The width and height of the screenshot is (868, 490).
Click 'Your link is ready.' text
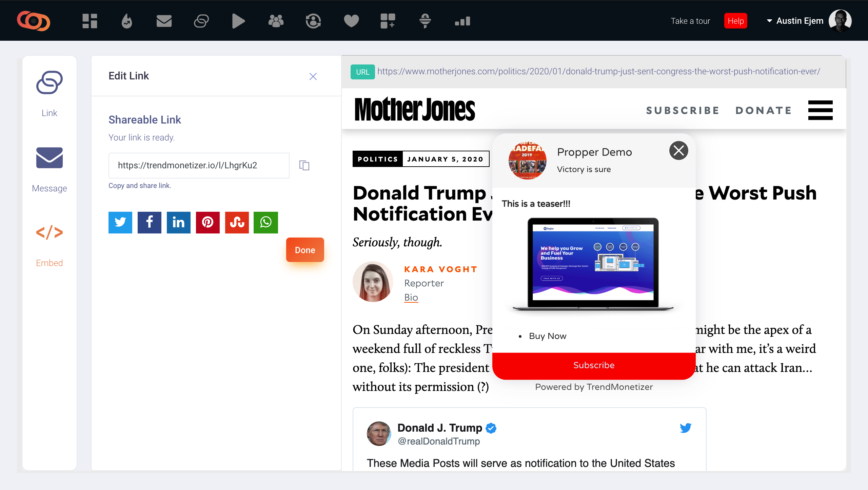(x=142, y=137)
